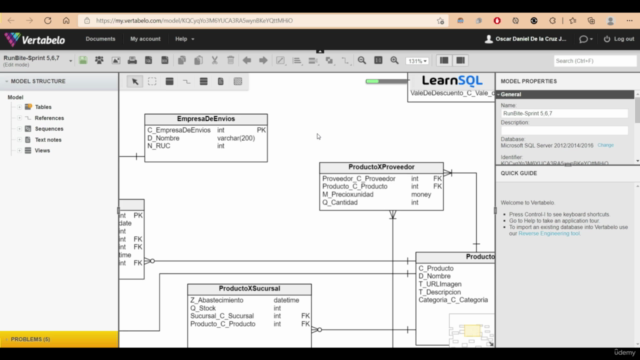The width and height of the screenshot is (640, 360).
Task: Choose the dashed area select tool
Action: click(x=152, y=81)
